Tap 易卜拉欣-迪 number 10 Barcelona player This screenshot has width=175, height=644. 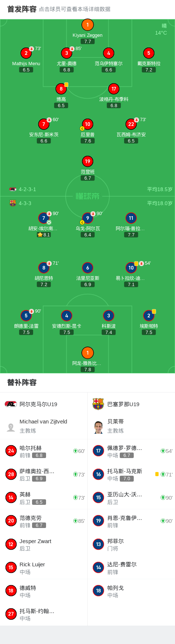tap(131, 268)
